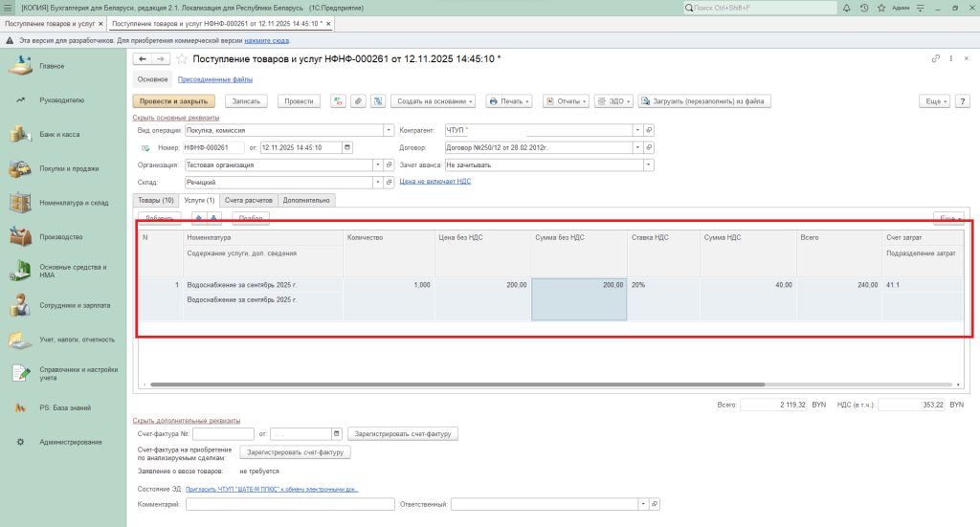980x527 pixels.
Task: Switch to the Товары (10) tab
Action: (155, 200)
